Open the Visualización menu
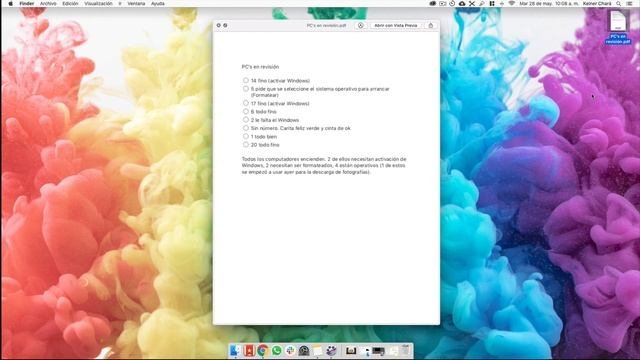The image size is (640, 360). click(x=98, y=4)
